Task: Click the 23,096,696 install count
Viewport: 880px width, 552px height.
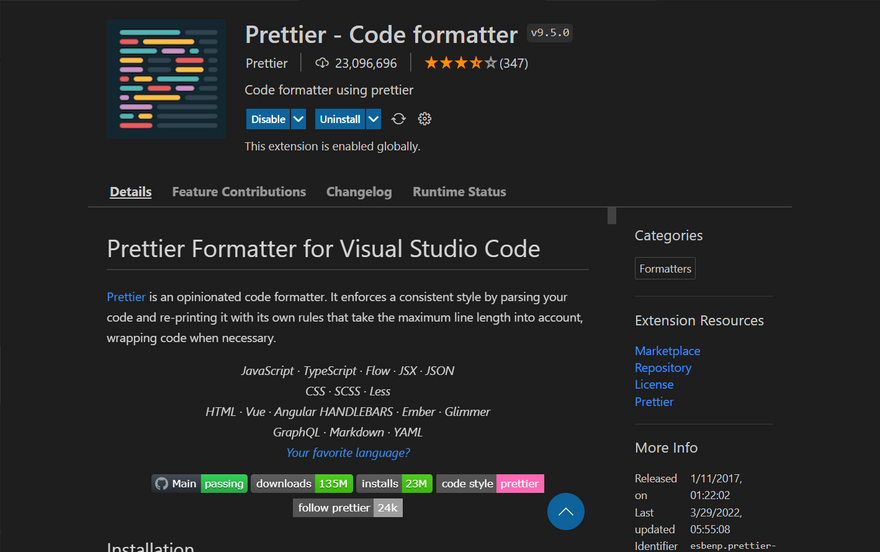Action: pyautogui.click(x=366, y=63)
